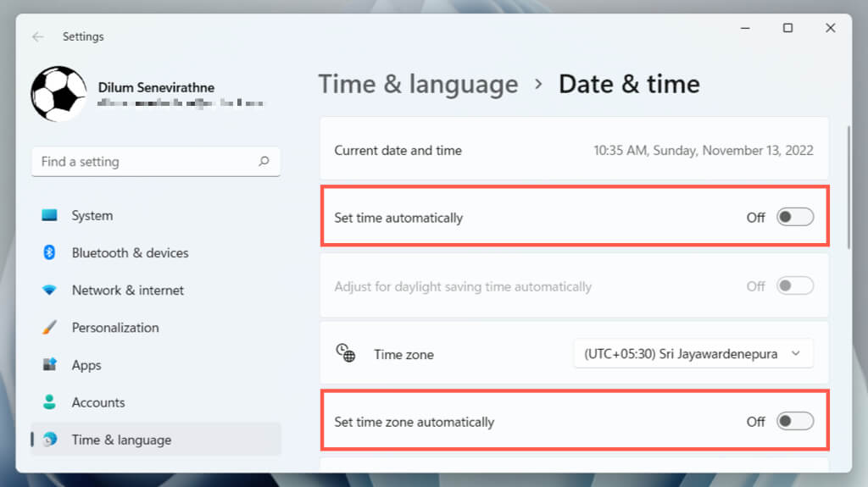Click the Time & language globe icon
Screen dimensions: 868x487
coord(49,440)
